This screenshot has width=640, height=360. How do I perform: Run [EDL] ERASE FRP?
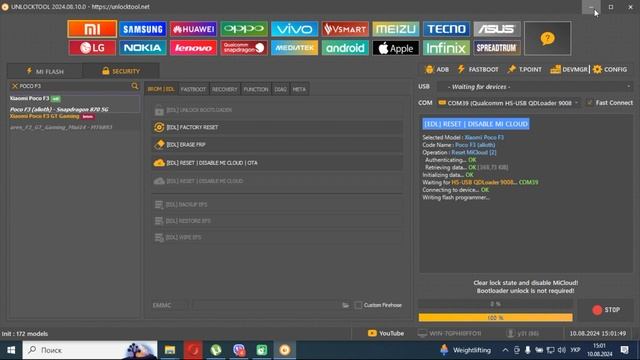278,144
